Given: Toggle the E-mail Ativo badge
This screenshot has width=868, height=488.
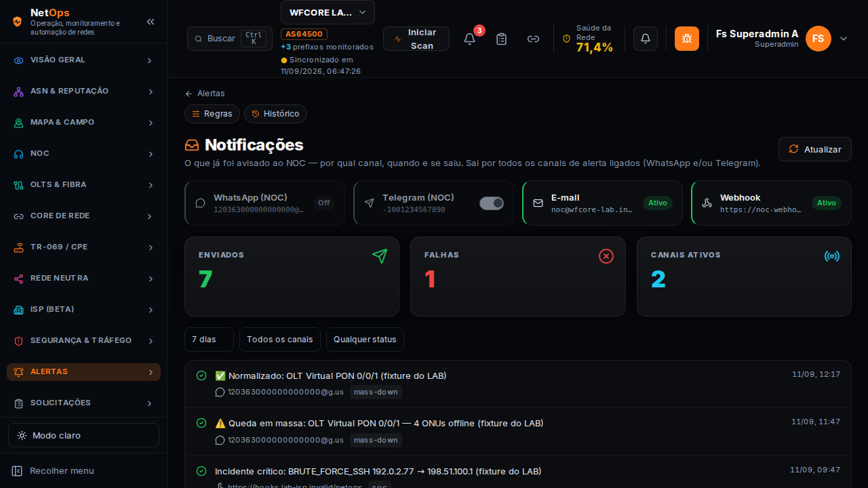Looking at the screenshot, I should [x=658, y=203].
